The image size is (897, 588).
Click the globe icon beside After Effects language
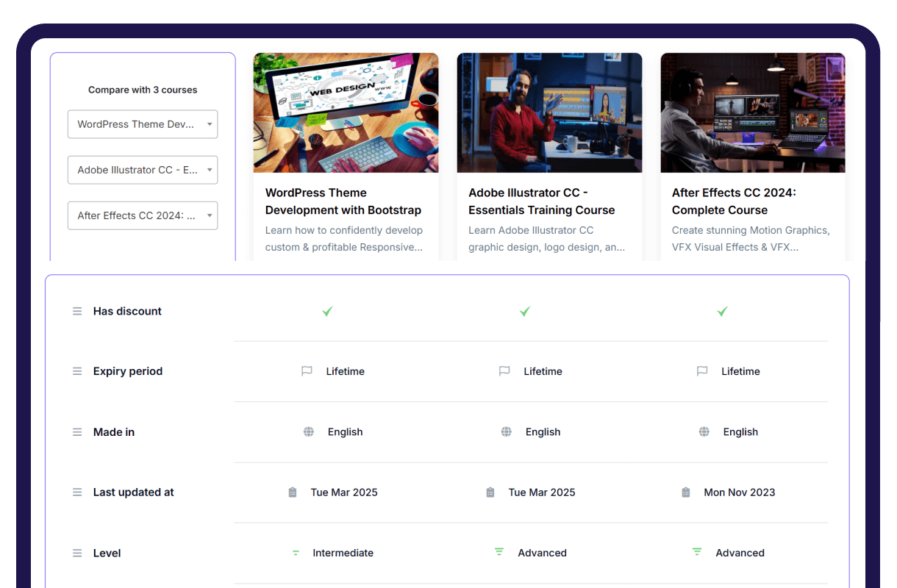click(x=704, y=432)
